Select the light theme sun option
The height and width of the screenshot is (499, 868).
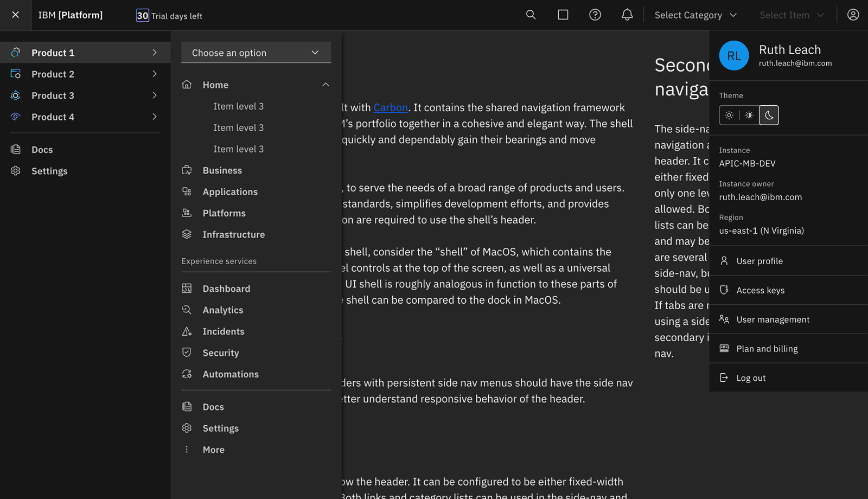729,115
